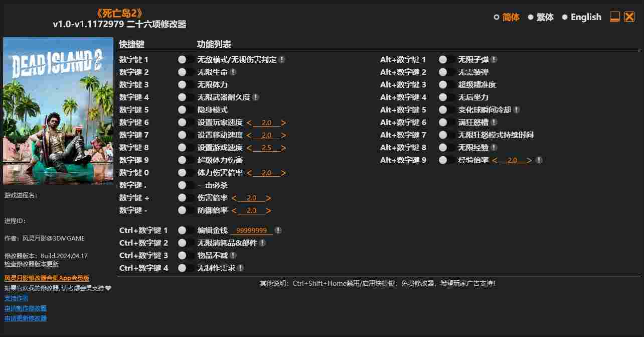
Task: Open the 检查修改器版本更新 link
Action: pyautogui.click(x=32, y=264)
